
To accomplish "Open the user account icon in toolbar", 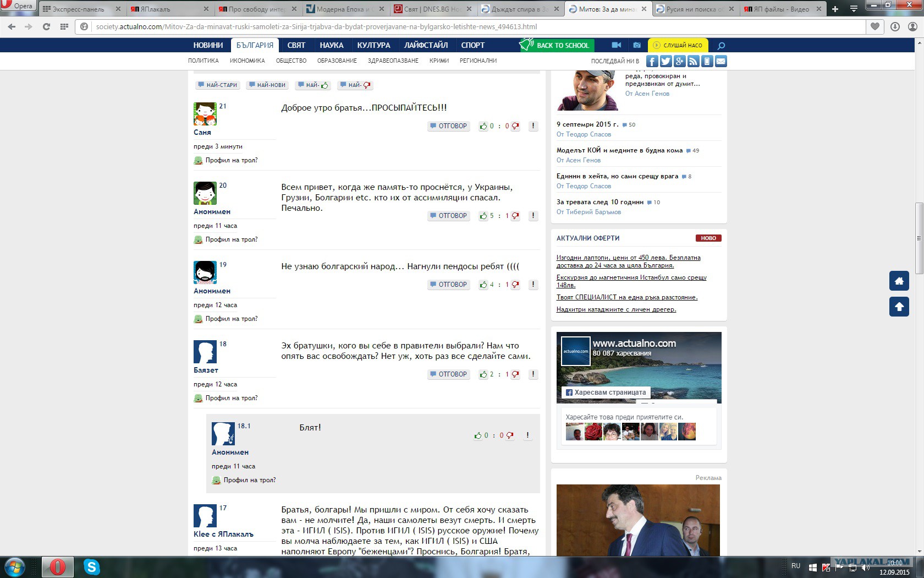I will [912, 26].
